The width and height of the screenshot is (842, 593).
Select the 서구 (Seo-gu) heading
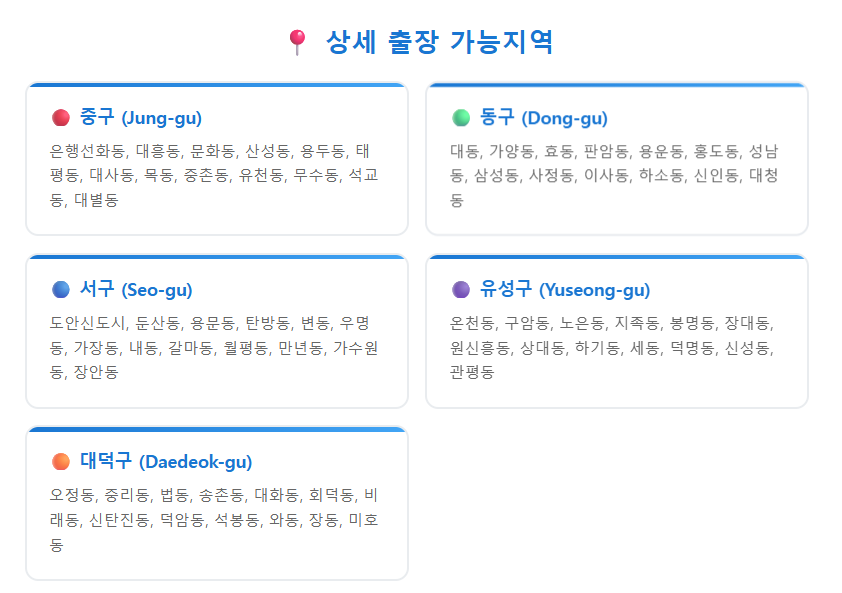coord(136,289)
